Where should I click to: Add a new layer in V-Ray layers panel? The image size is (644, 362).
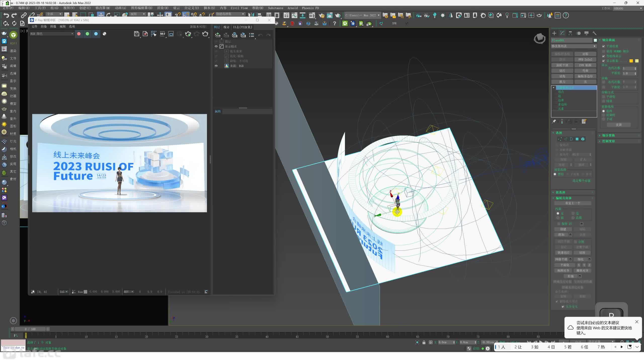[218, 35]
